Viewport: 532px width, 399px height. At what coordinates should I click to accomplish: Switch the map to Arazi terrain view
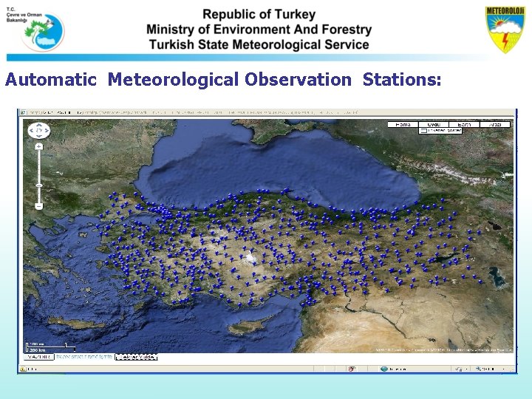[495, 125]
